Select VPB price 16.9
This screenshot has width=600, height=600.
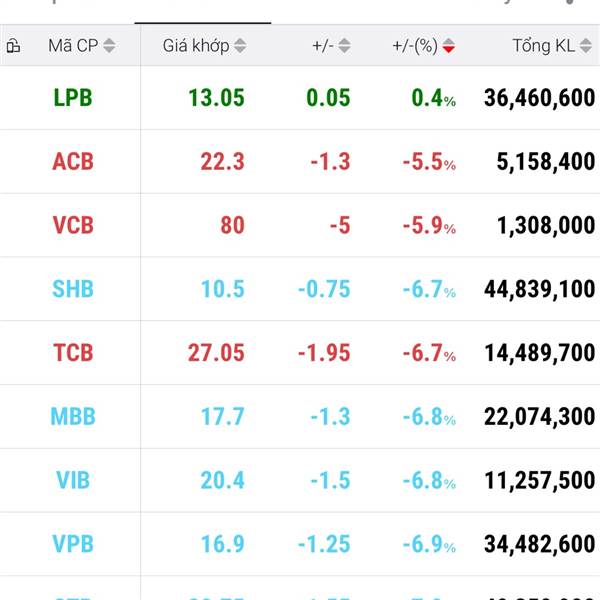coord(222,544)
